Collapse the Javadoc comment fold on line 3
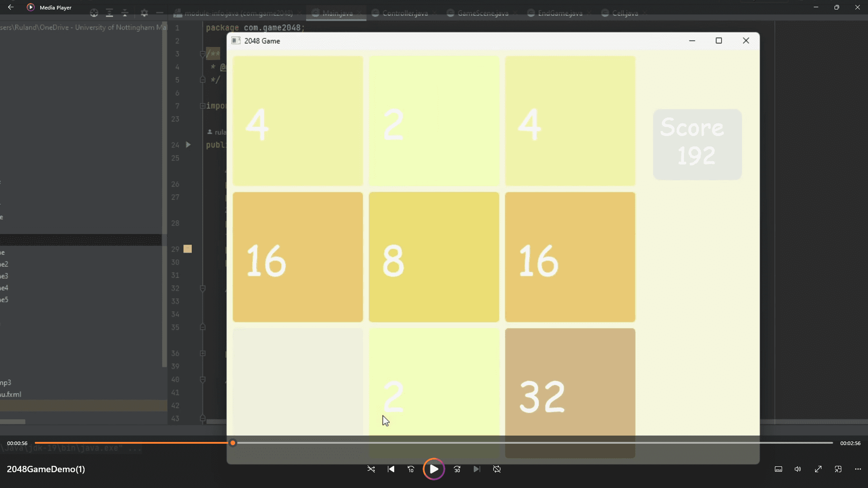Screen dimensions: 868x488 coord(203,54)
